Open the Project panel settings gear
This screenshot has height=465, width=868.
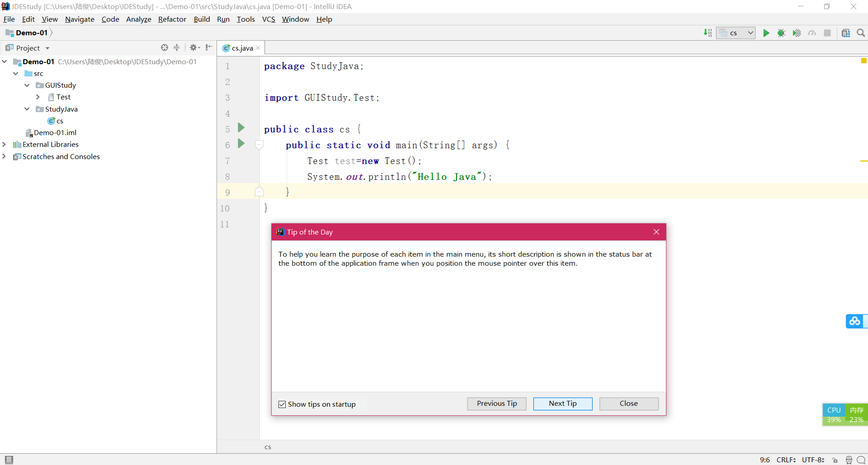(194, 47)
